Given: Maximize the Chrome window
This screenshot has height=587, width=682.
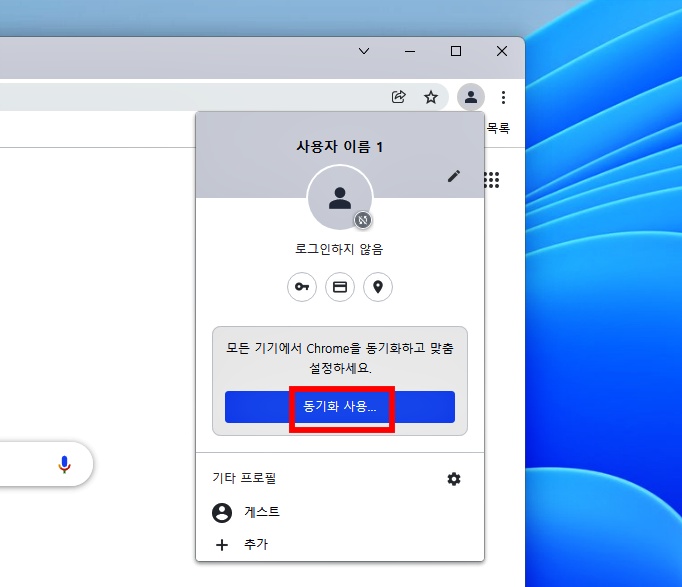Looking at the screenshot, I should click(456, 51).
